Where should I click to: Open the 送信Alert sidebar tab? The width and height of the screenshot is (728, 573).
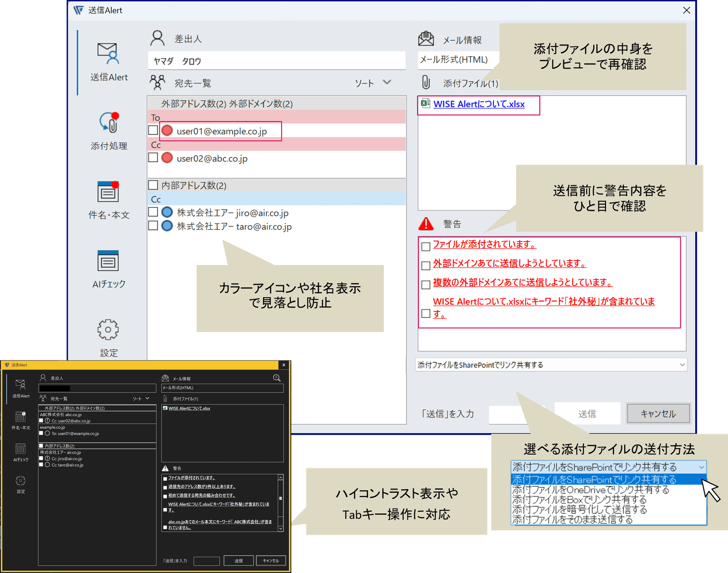(x=109, y=63)
